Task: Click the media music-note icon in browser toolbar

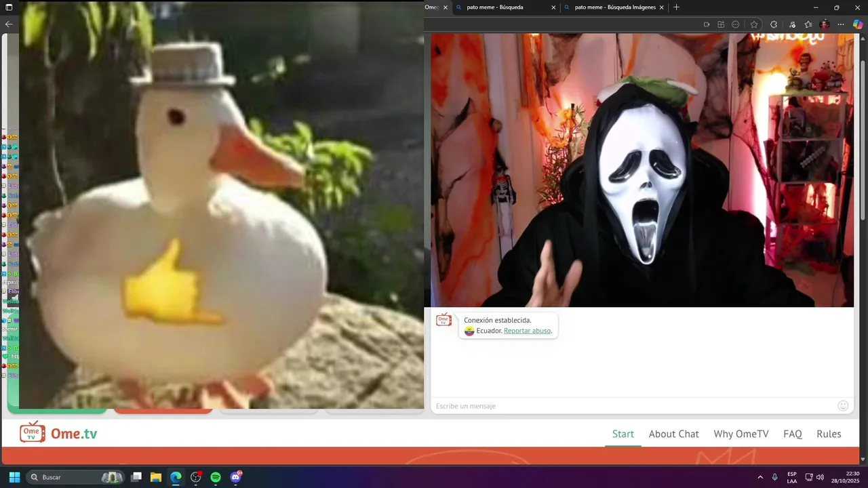Action: (x=792, y=24)
